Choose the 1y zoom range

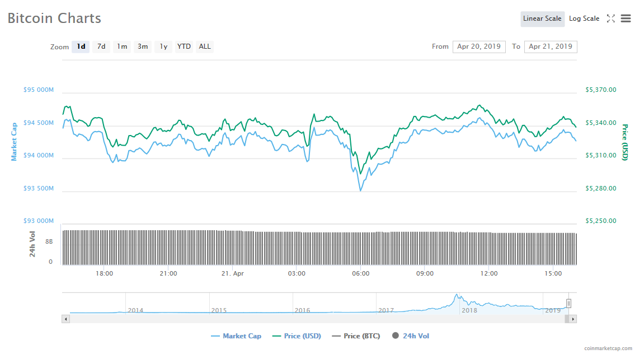coord(163,46)
